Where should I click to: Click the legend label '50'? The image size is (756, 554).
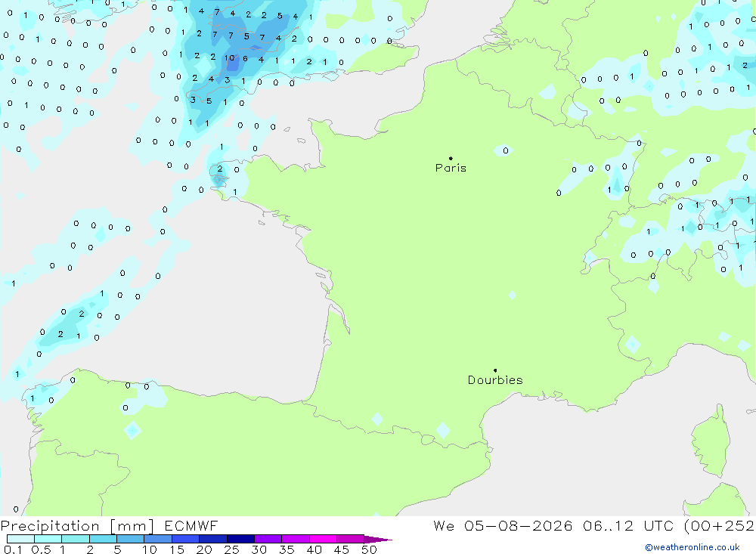(369, 549)
